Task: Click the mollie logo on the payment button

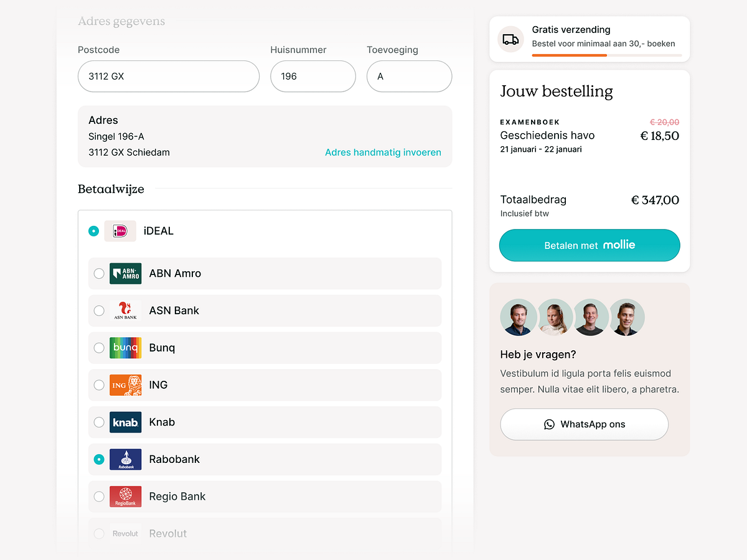Action: coord(618,245)
